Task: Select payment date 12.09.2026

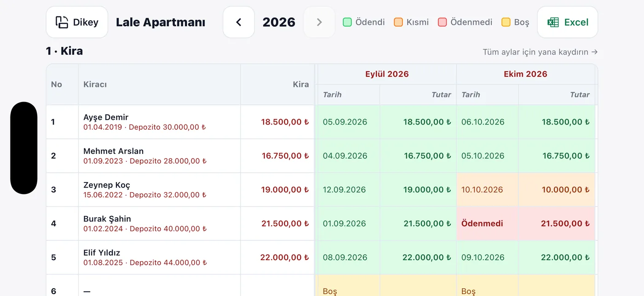Action: pos(345,190)
